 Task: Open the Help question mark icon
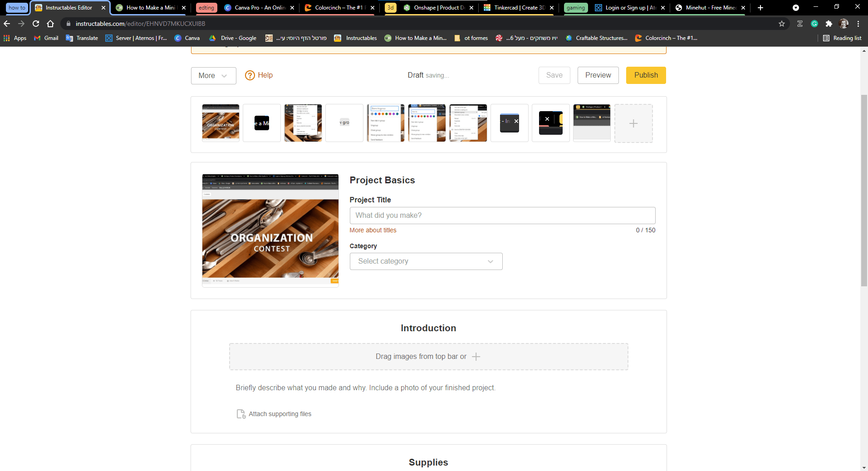pyautogui.click(x=250, y=75)
